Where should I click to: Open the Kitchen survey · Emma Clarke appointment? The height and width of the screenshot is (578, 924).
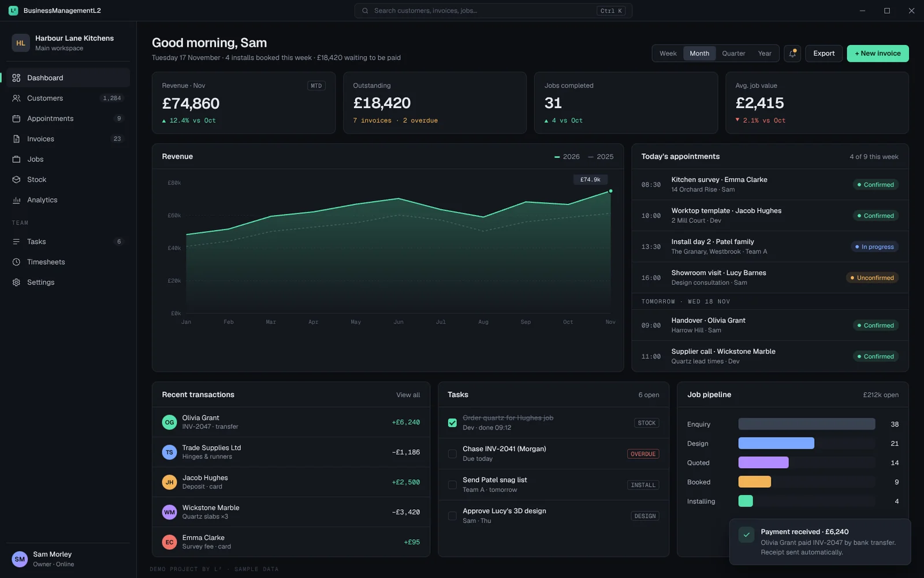tap(770, 184)
